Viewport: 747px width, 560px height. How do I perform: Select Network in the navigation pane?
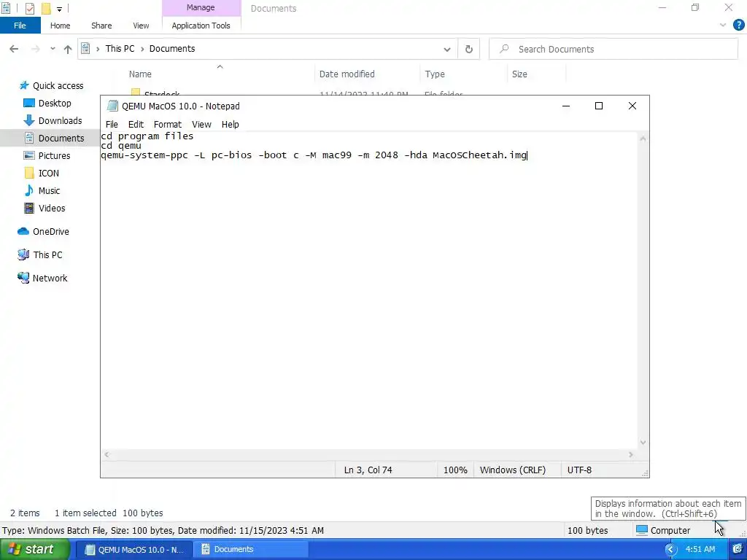[50, 278]
